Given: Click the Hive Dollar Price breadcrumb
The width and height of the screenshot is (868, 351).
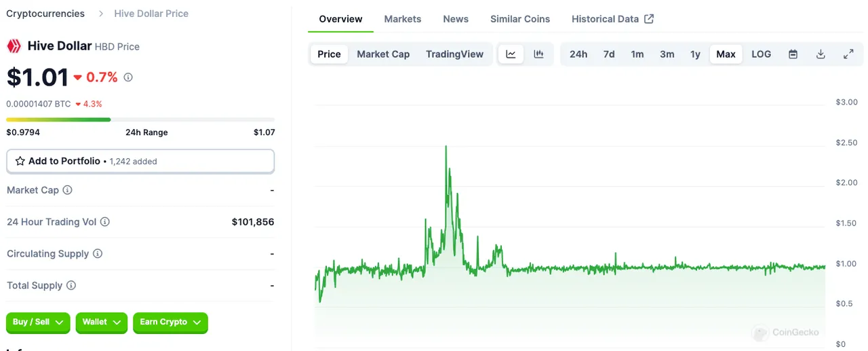Looking at the screenshot, I should coord(151,14).
